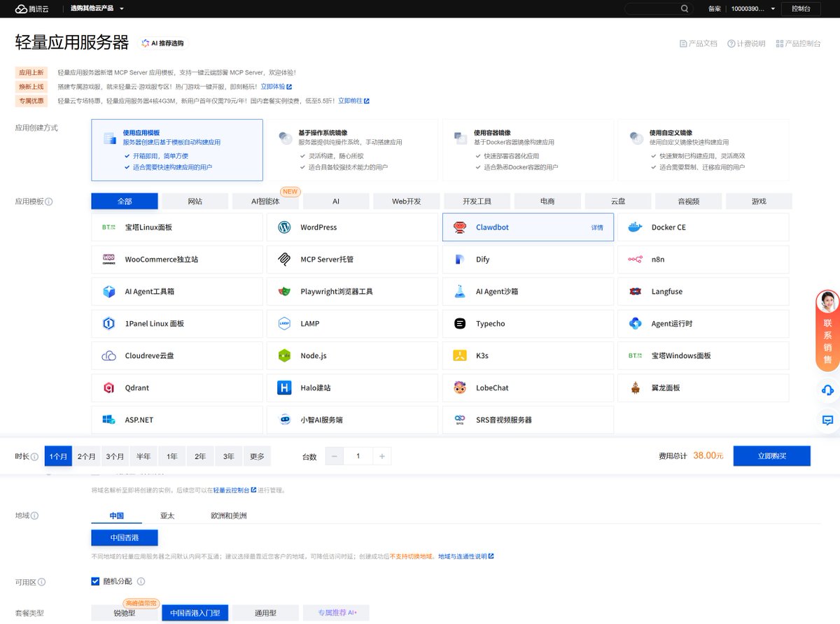Select the ASP.NET template icon
The height and width of the screenshot is (624, 840).
[x=108, y=420]
